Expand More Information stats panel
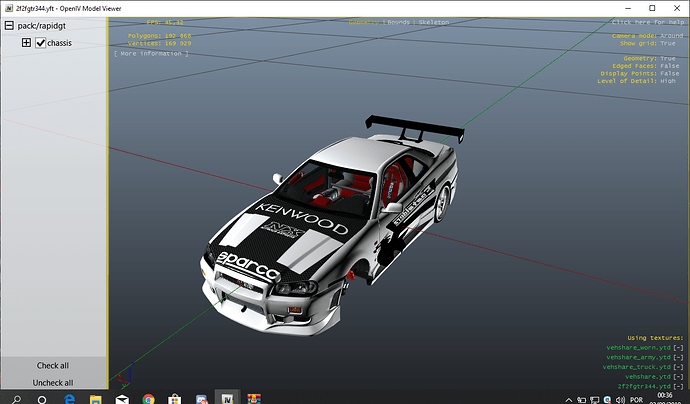This screenshot has width=690, height=404. coord(151,53)
